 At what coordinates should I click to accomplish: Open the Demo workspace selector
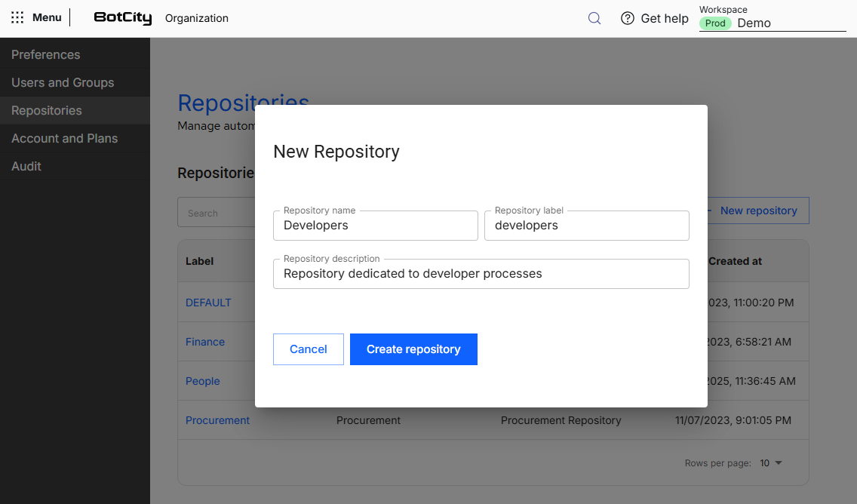[x=773, y=23]
